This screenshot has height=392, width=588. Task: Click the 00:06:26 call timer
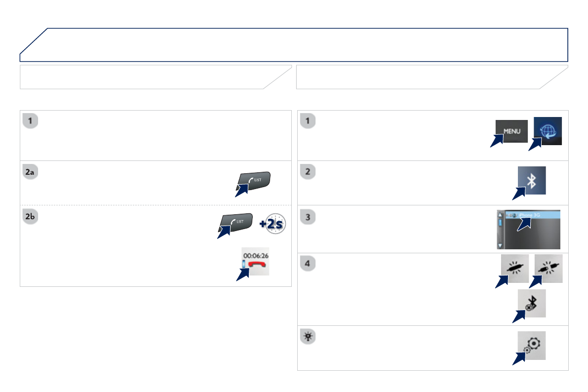coord(256,255)
